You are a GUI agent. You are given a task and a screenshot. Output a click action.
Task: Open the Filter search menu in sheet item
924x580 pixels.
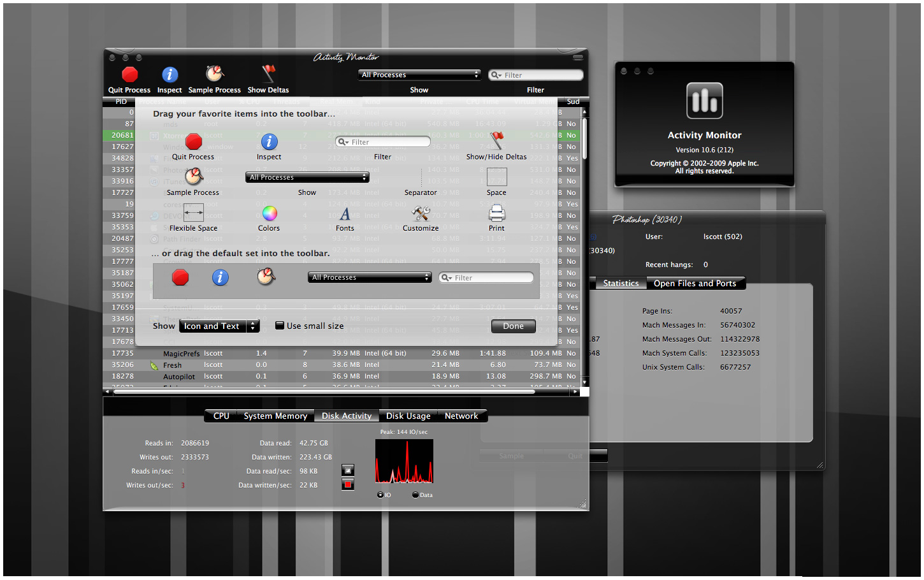pyautogui.click(x=343, y=142)
